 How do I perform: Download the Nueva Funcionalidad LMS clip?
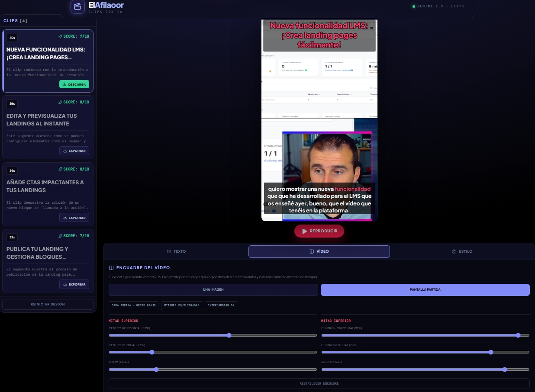74,84
